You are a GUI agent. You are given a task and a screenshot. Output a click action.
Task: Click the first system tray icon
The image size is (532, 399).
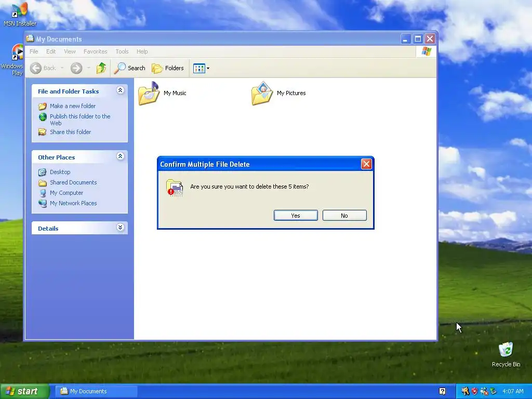pyautogui.click(x=465, y=391)
